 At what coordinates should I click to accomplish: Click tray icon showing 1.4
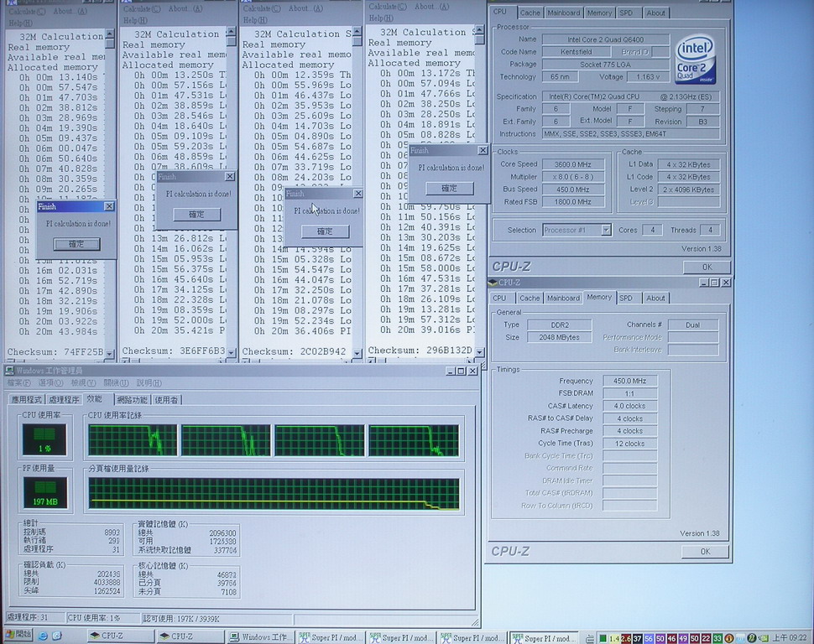coord(614,638)
